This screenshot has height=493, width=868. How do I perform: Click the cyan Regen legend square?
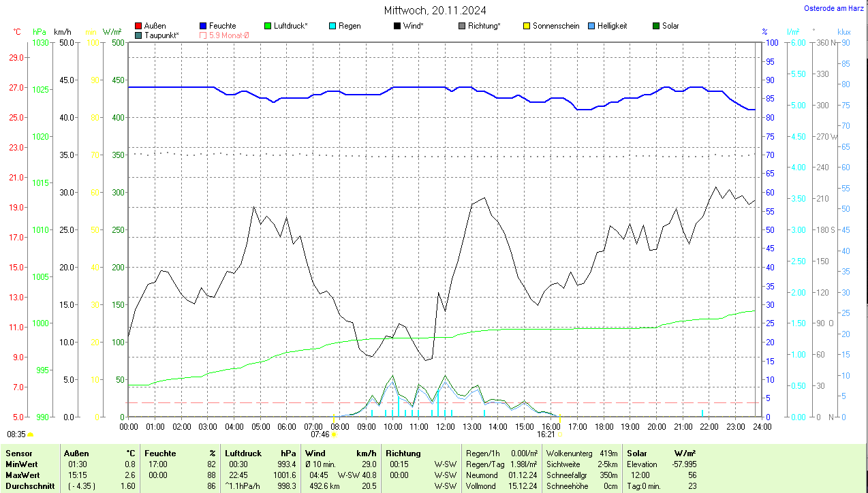(332, 26)
